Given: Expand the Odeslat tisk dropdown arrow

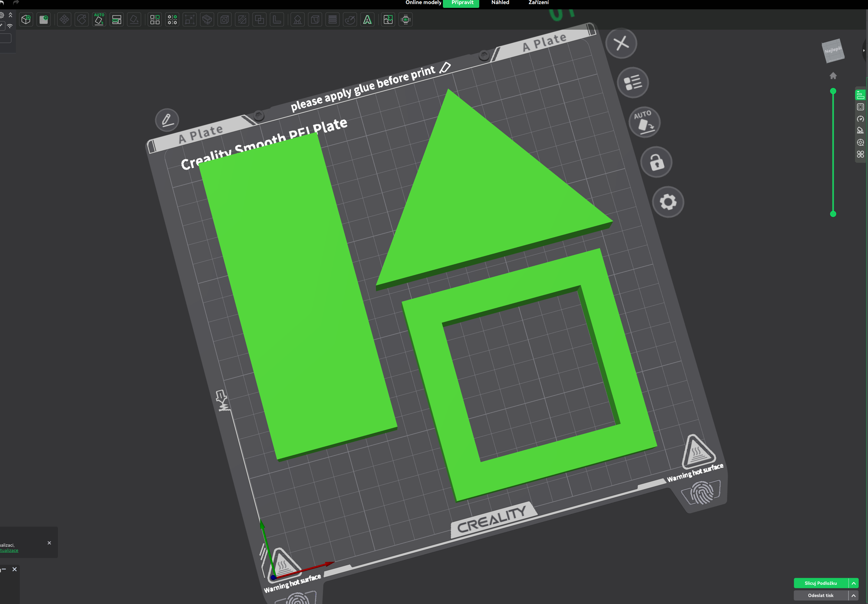Looking at the screenshot, I should point(854,595).
